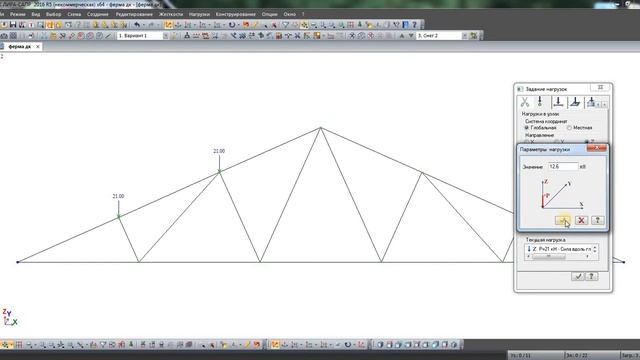The height and width of the screenshot is (360, 640).
Task: Click the first 3D cube view icon in bottom toolbar
Action: point(380,344)
